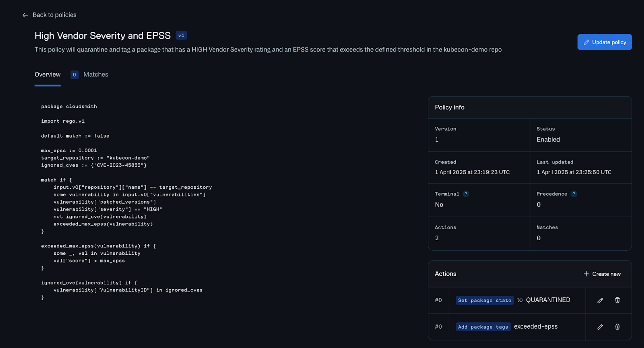Click the Policy info panel header
This screenshot has width=644, height=348.
coord(449,107)
